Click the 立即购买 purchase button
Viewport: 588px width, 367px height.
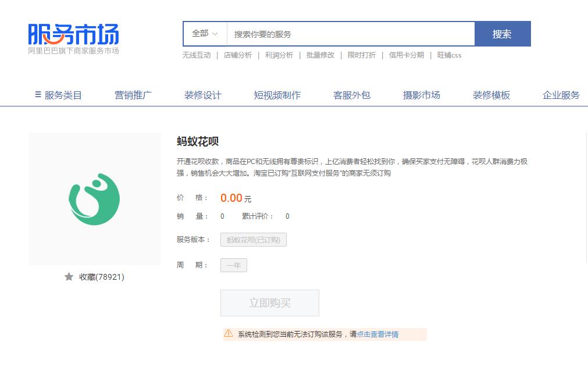(x=269, y=302)
